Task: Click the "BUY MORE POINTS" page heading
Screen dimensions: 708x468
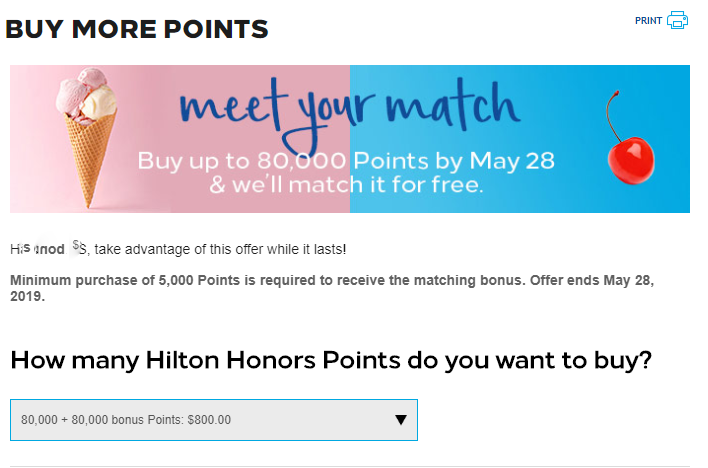Action: click(137, 29)
